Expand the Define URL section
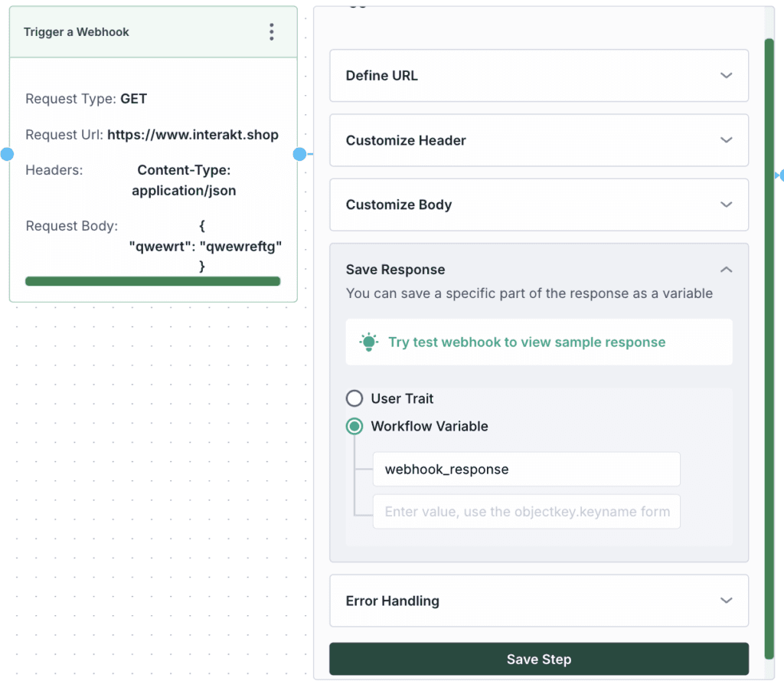This screenshot has height=691, width=784. point(726,76)
